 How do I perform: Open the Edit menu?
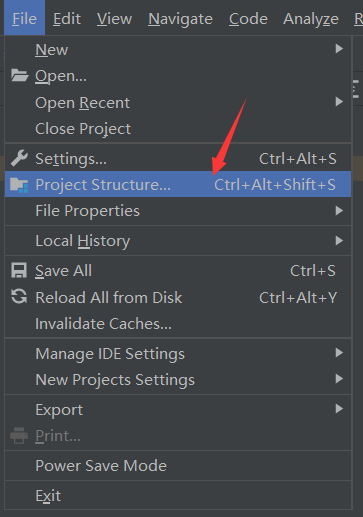coord(67,19)
